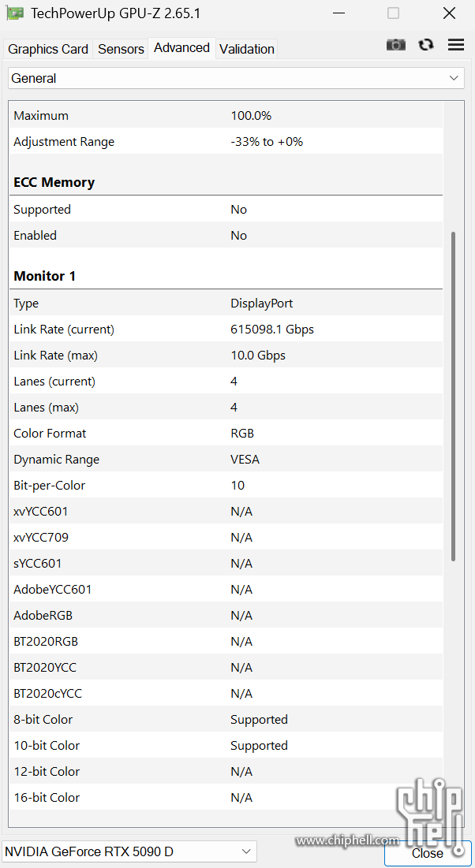
Task: Select the 16-bit Color row label
Action: tap(47, 798)
